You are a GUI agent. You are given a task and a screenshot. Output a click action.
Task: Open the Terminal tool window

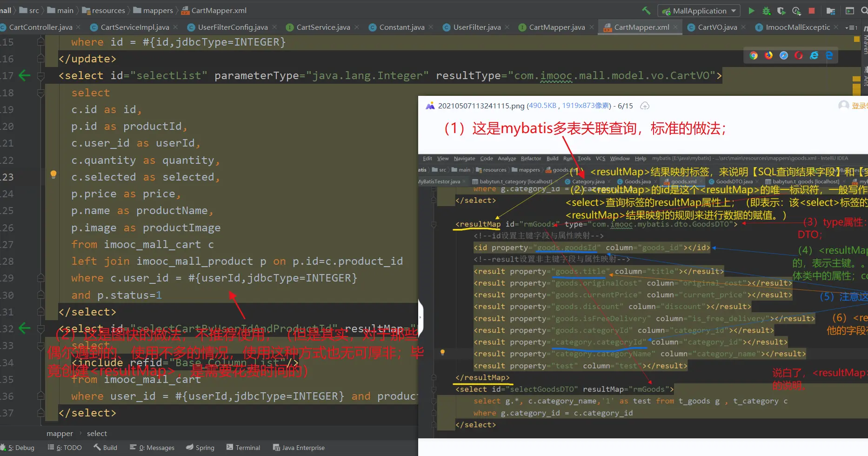[x=243, y=448]
